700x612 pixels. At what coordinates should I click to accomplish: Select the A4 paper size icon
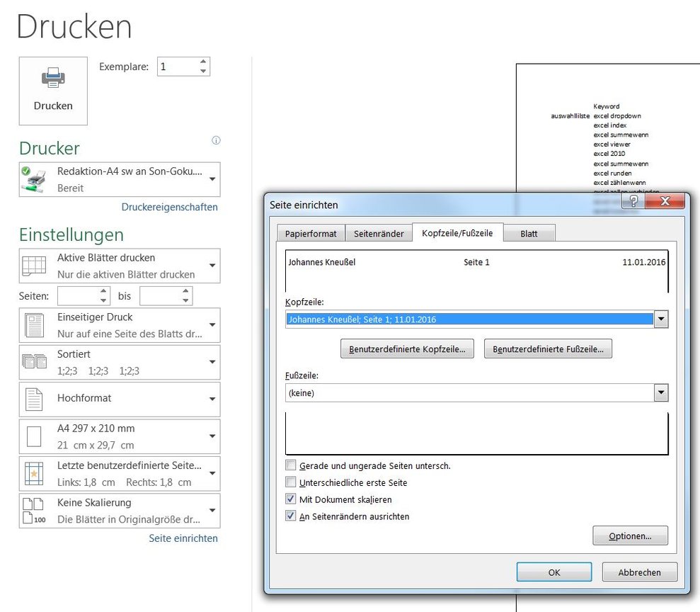(33, 436)
